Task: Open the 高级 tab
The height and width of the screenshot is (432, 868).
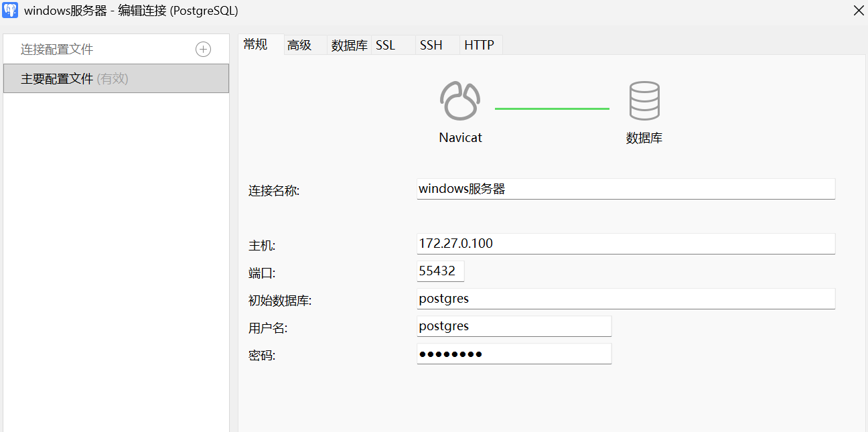Action: [305, 45]
